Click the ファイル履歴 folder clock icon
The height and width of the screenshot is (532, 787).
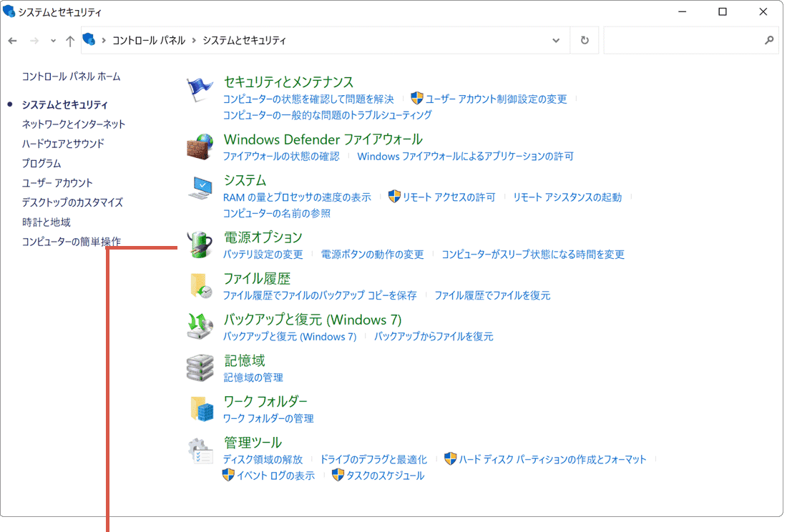200,286
